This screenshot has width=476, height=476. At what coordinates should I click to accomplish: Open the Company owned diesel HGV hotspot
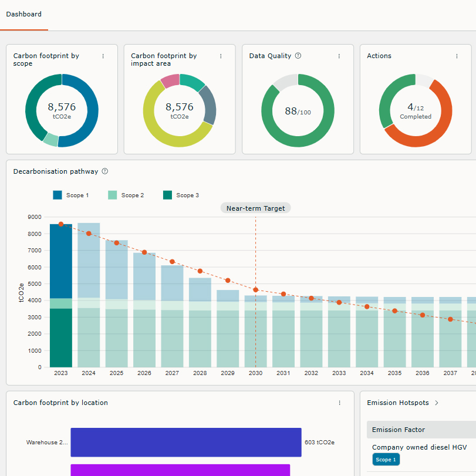pos(419,447)
